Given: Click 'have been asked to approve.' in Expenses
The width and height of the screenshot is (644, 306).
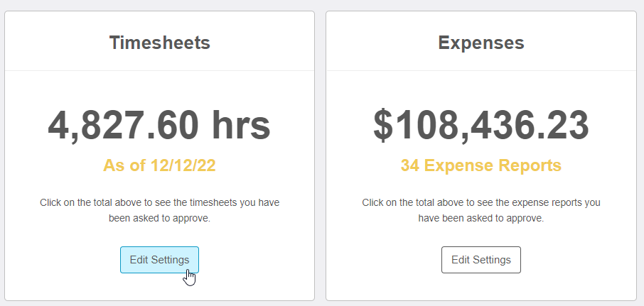Looking at the screenshot, I should point(481,218).
